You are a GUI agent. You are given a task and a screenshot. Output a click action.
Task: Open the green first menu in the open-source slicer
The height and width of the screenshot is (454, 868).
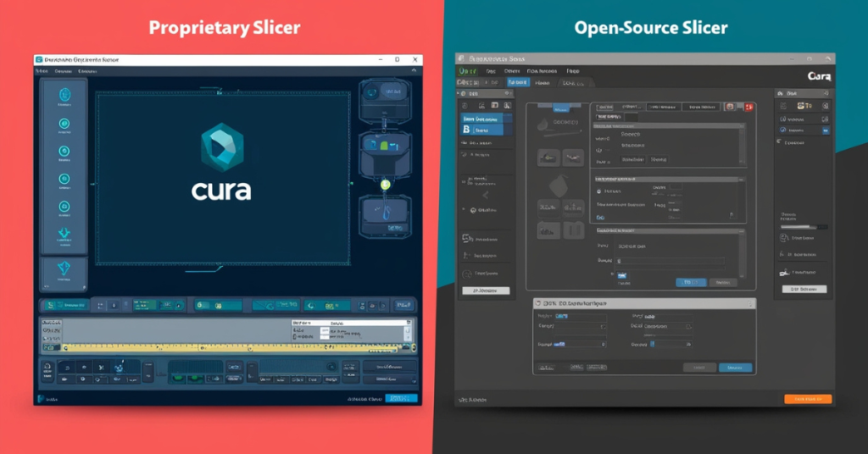[x=468, y=72]
